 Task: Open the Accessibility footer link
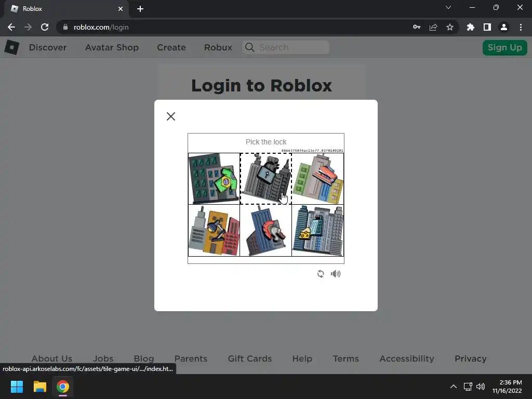(407, 358)
